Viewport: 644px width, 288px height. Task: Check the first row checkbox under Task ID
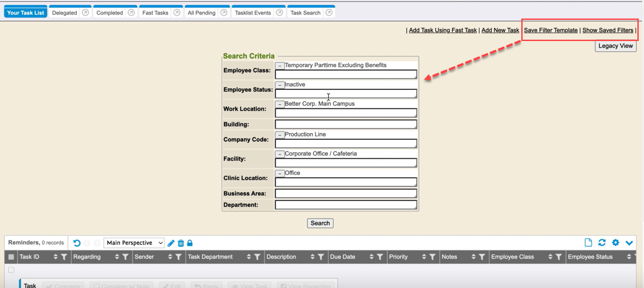pyautogui.click(x=11, y=270)
